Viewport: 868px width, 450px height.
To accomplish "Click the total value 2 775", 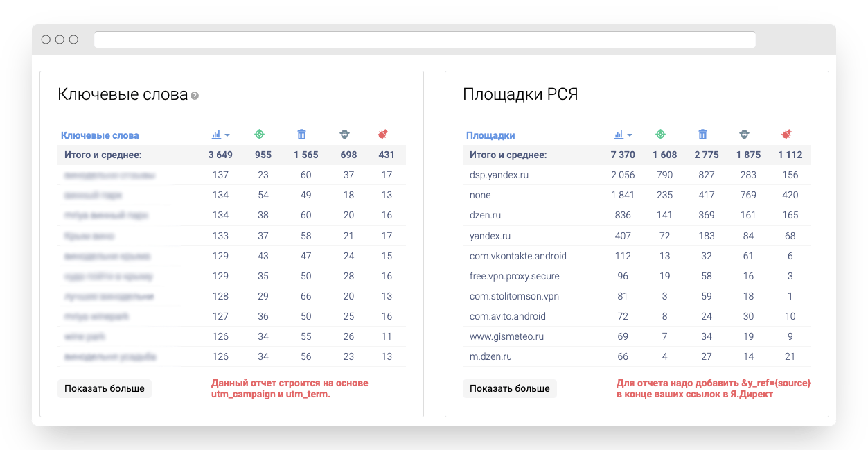I will [x=707, y=155].
